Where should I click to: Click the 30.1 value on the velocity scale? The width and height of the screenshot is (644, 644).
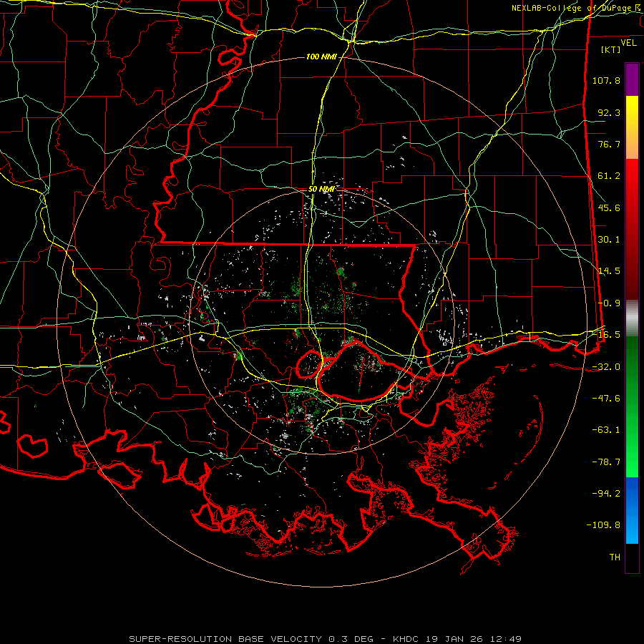[x=609, y=240]
